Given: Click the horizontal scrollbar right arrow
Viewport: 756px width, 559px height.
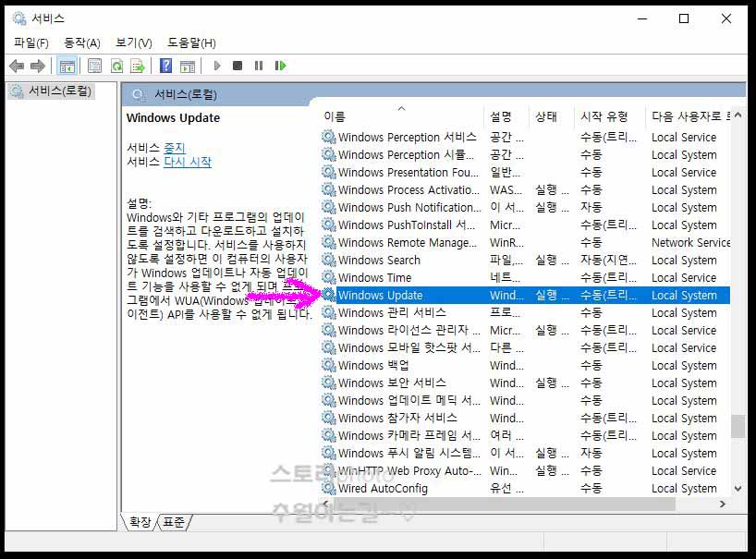Looking at the screenshot, I should pos(722,504).
